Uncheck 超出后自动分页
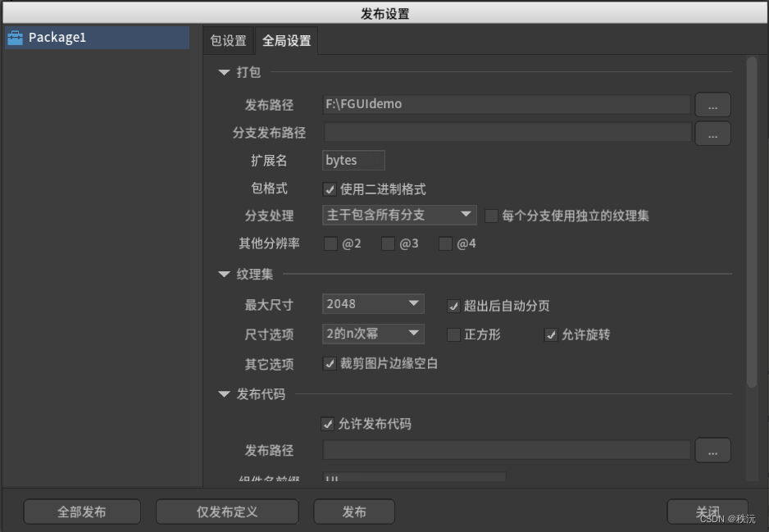Screen dimensions: 769x532 coord(453,306)
